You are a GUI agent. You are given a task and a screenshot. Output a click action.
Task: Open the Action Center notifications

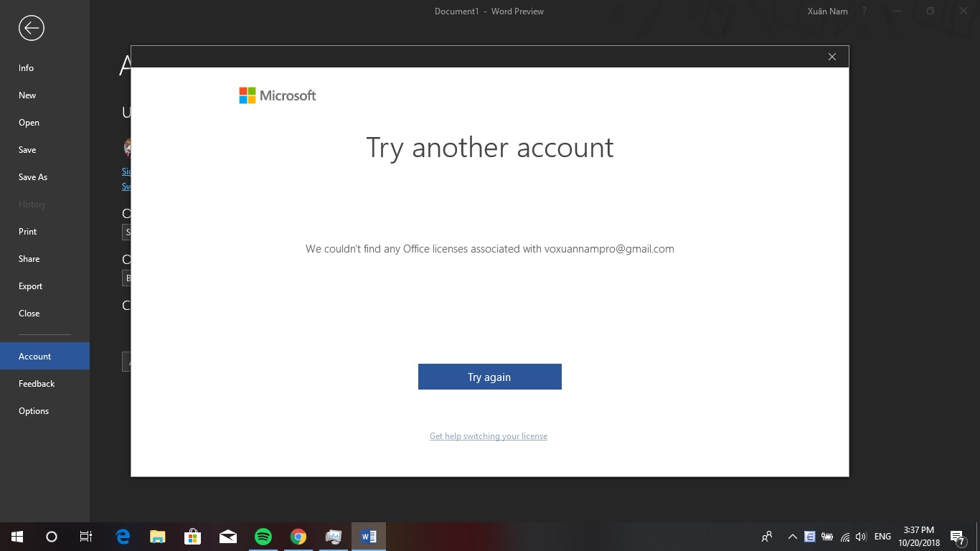(957, 537)
